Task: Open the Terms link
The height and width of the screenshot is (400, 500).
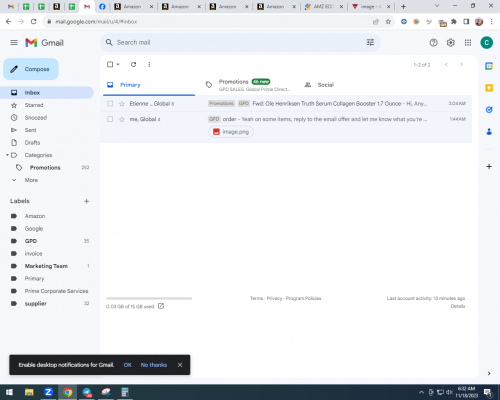Action: tap(257, 298)
